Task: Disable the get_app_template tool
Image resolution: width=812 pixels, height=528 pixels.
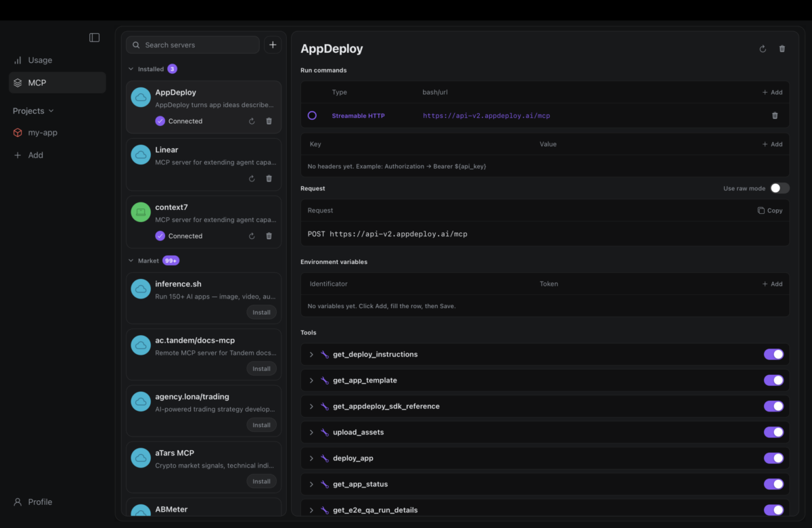Action: point(774,380)
